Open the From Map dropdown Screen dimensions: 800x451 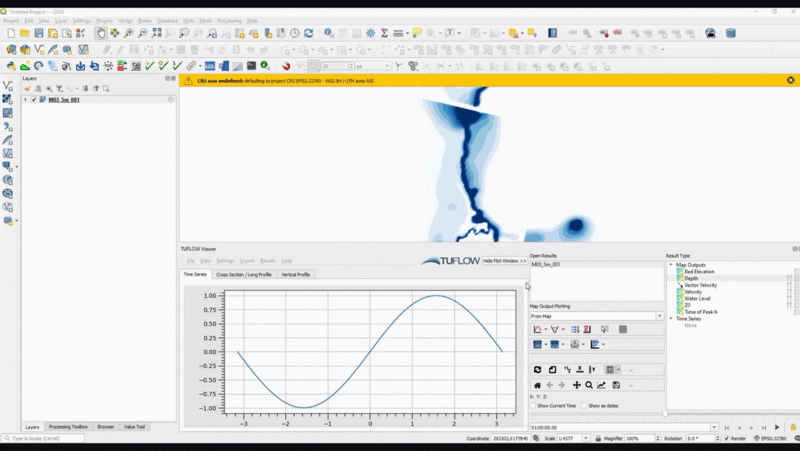pyautogui.click(x=596, y=316)
